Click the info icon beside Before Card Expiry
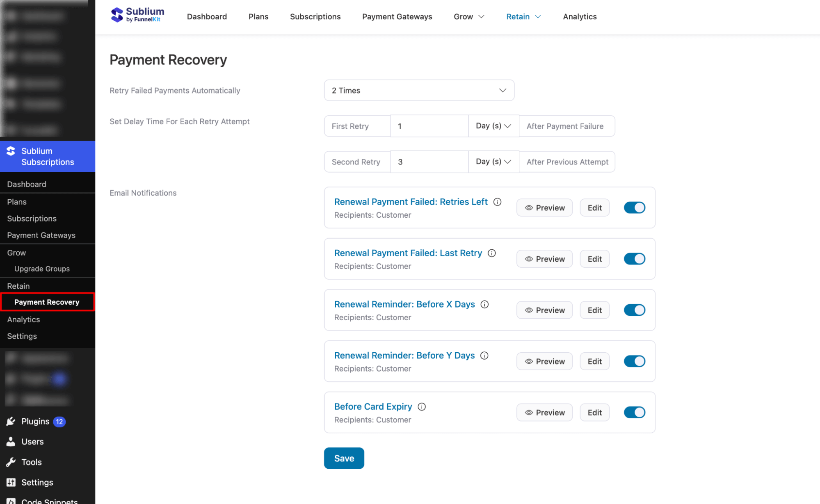 pyautogui.click(x=422, y=406)
